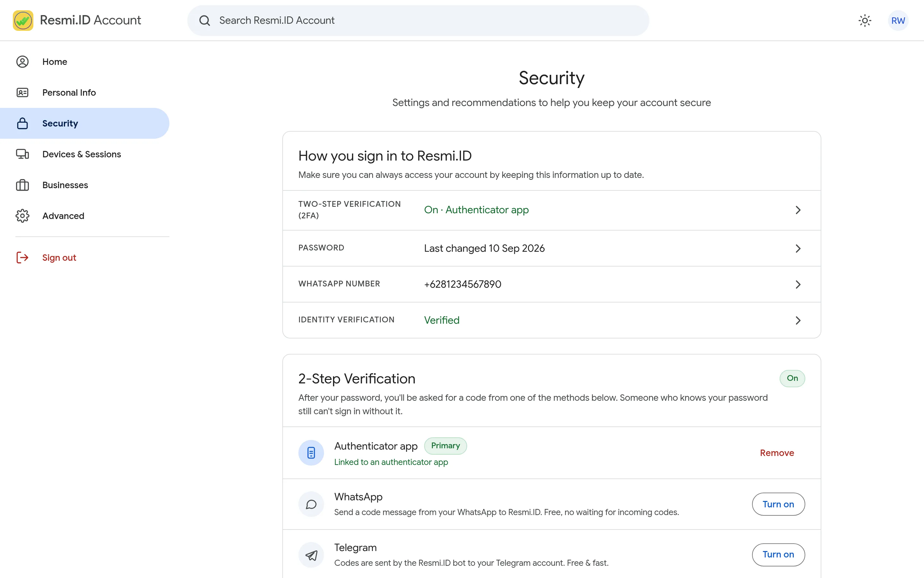This screenshot has width=924, height=578.
Task: Click the number +6281234567890
Action: [x=462, y=285]
